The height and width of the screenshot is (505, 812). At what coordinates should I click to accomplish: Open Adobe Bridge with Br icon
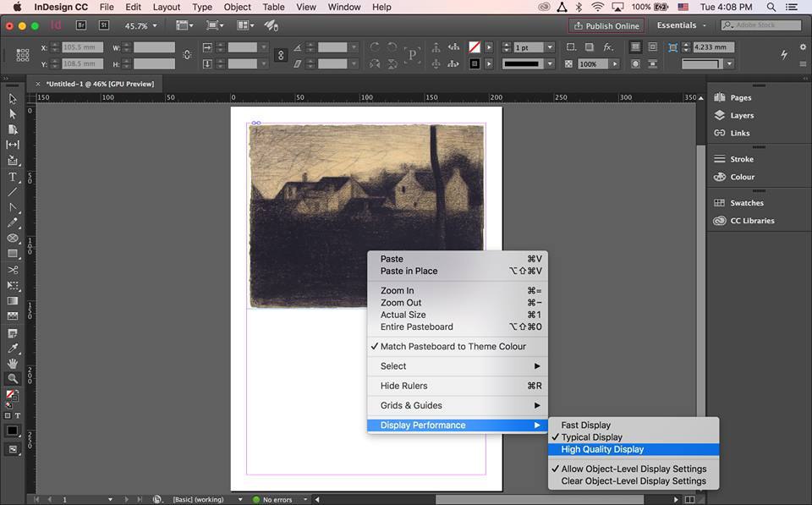[81, 25]
